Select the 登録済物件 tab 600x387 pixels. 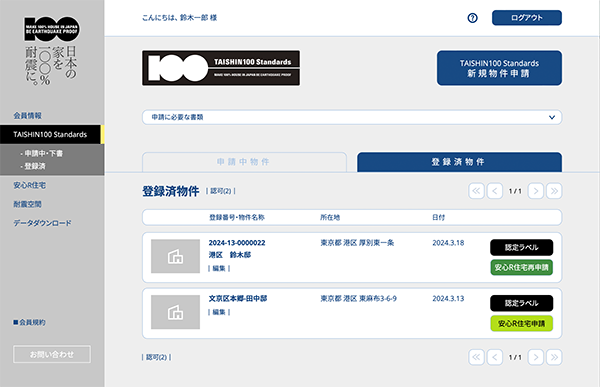click(459, 162)
